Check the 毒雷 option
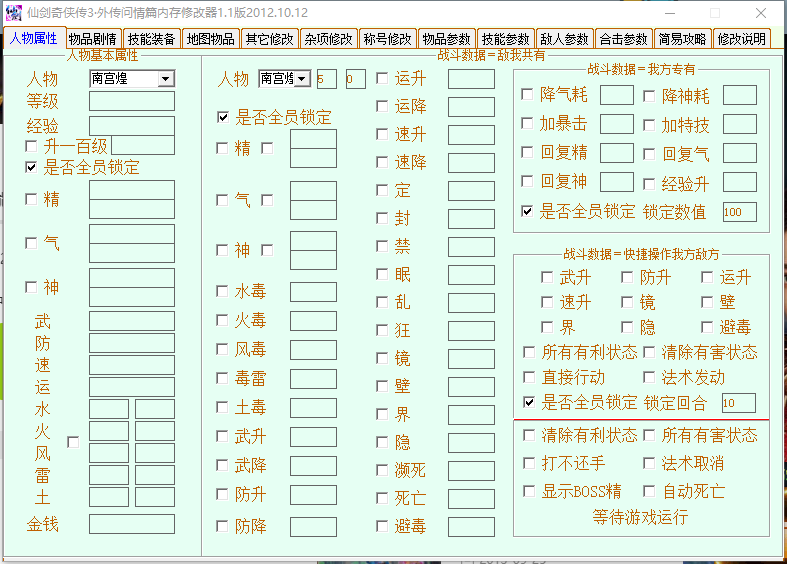The width and height of the screenshot is (787, 564). 222,378
